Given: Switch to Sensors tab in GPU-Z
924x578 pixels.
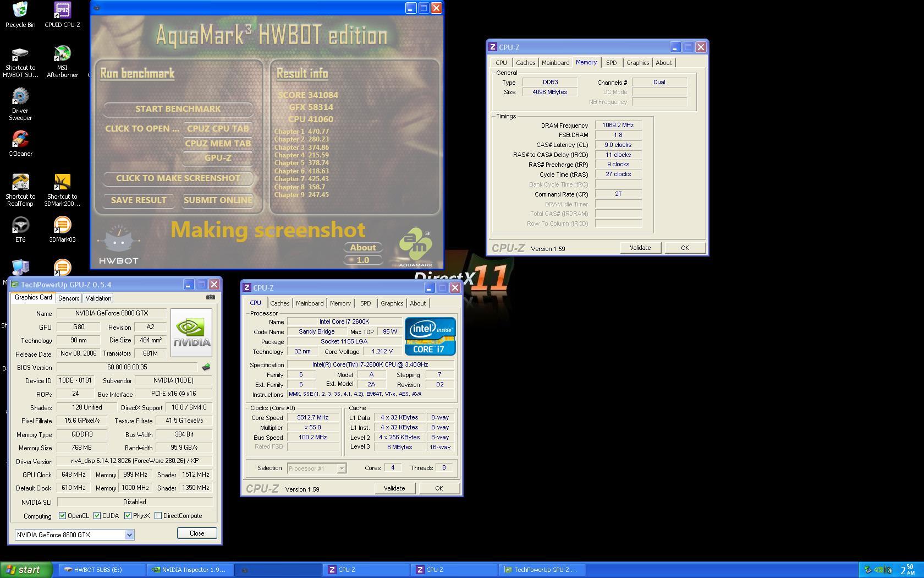Looking at the screenshot, I should (x=69, y=298).
